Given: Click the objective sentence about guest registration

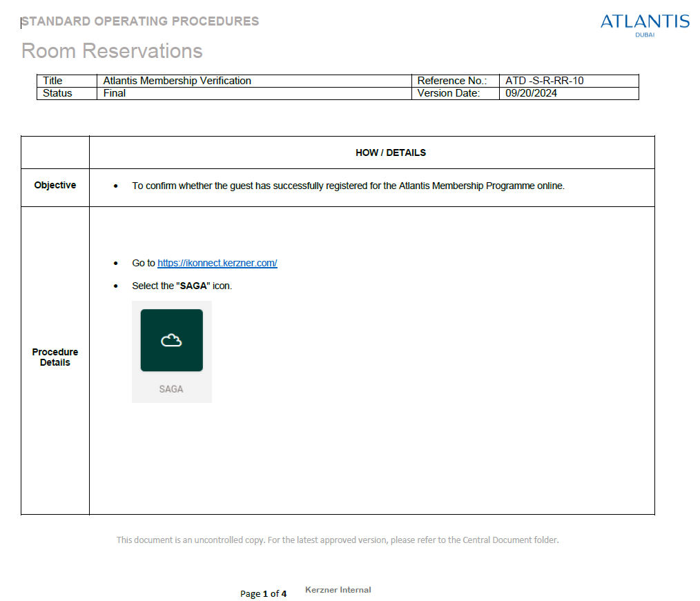Looking at the screenshot, I should (x=348, y=186).
